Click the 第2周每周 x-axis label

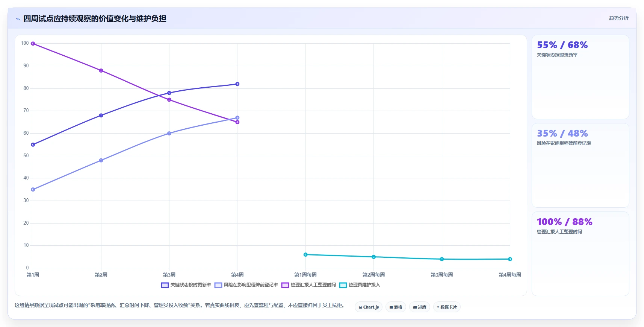click(x=374, y=275)
